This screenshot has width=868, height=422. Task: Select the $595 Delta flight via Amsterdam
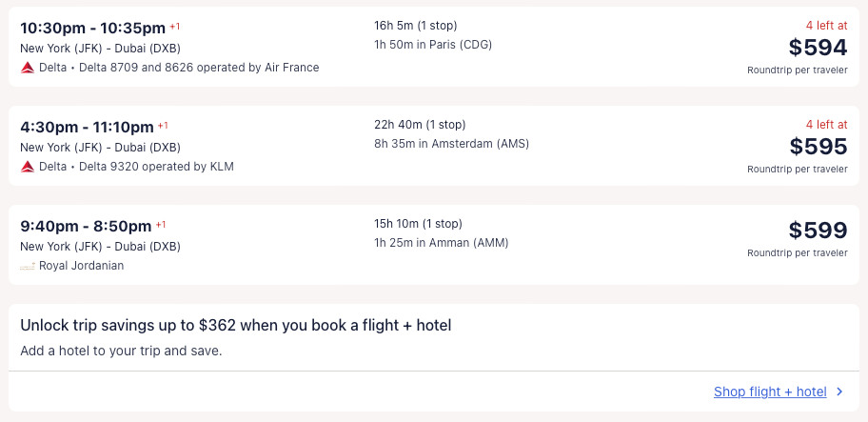(433, 146)
